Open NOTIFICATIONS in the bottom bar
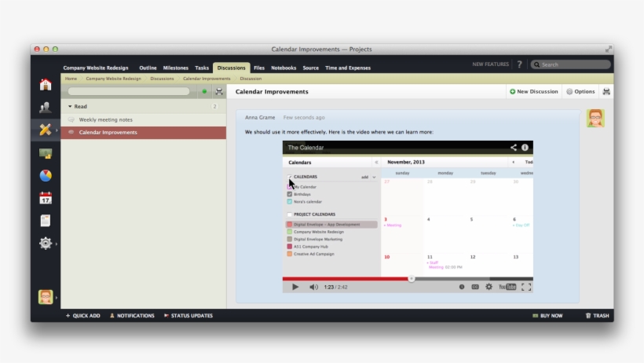Screen dimensions: 644x363 point(132,316)
